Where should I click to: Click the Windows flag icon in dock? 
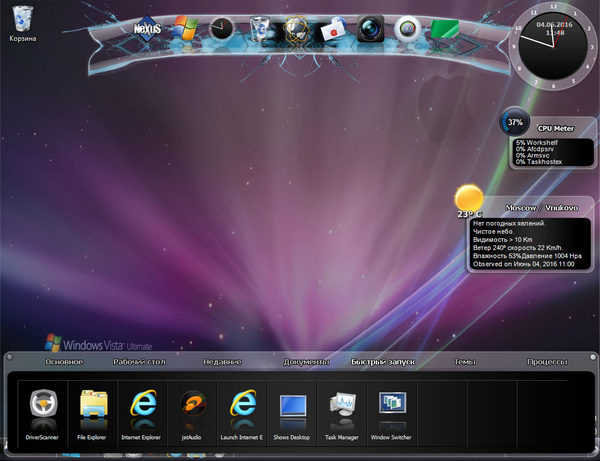(x=185, y=28)
